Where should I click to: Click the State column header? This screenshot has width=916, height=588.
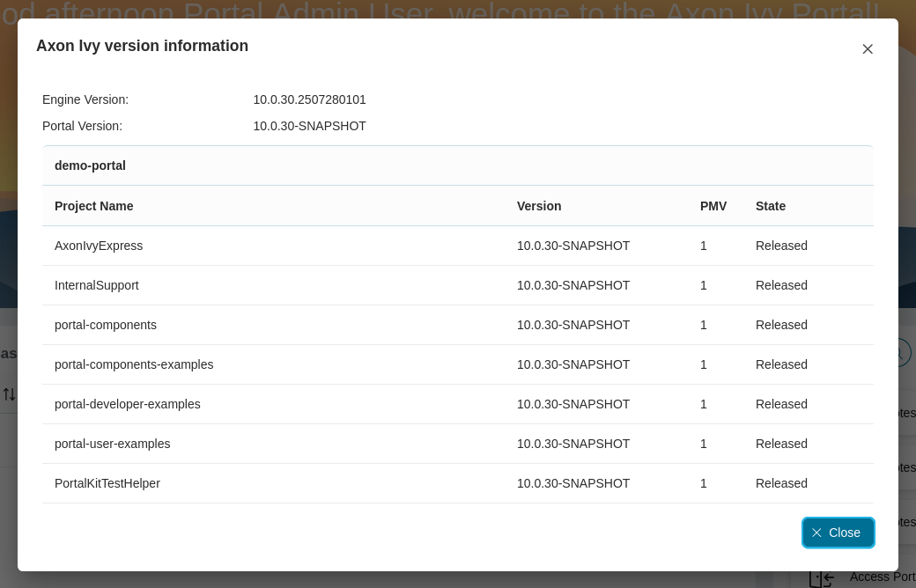tap(770, 206)
